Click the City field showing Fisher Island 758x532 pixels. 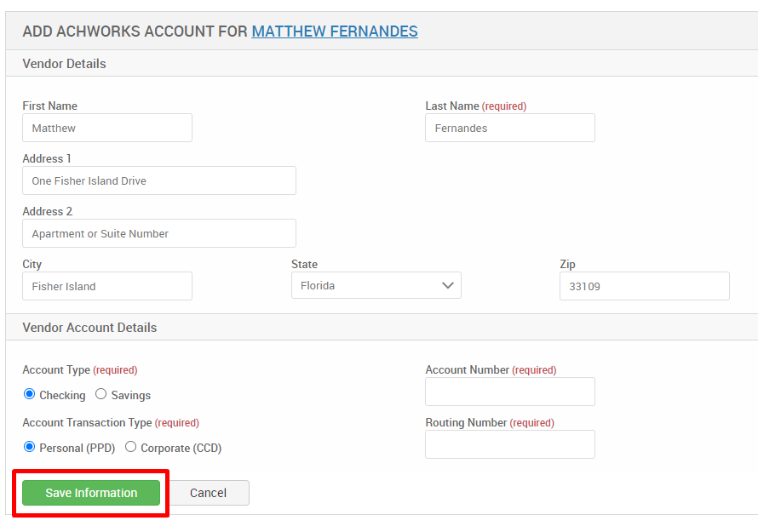pos(106,286)
